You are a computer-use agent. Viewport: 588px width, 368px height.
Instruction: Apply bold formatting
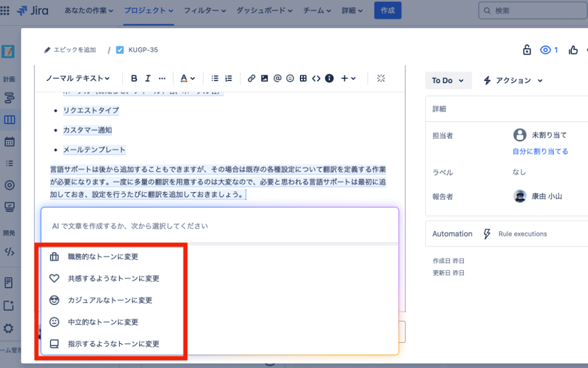coord(134,78)
